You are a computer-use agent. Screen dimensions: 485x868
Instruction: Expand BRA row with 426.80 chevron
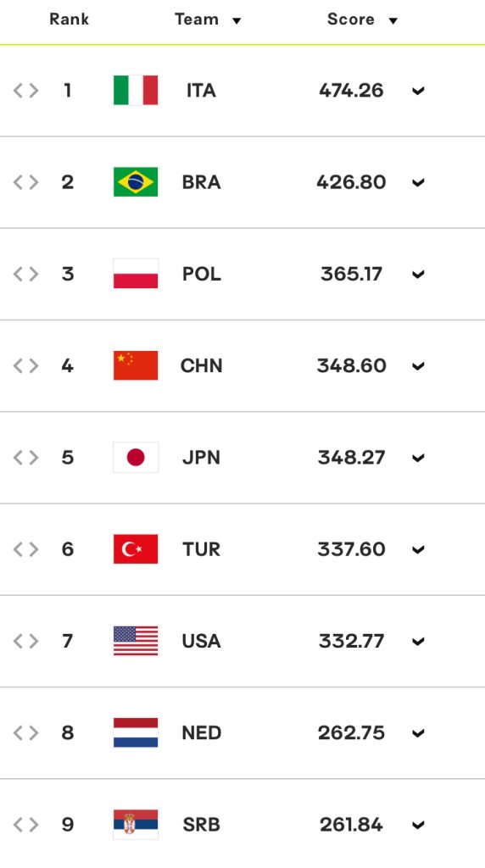tap(418, 183)
